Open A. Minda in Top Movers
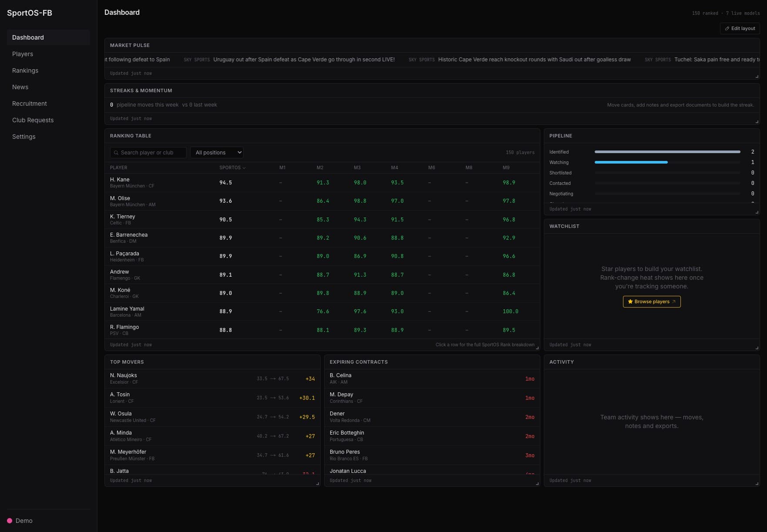The height and width of the screenshot is (532, 767). click(212, 436)
